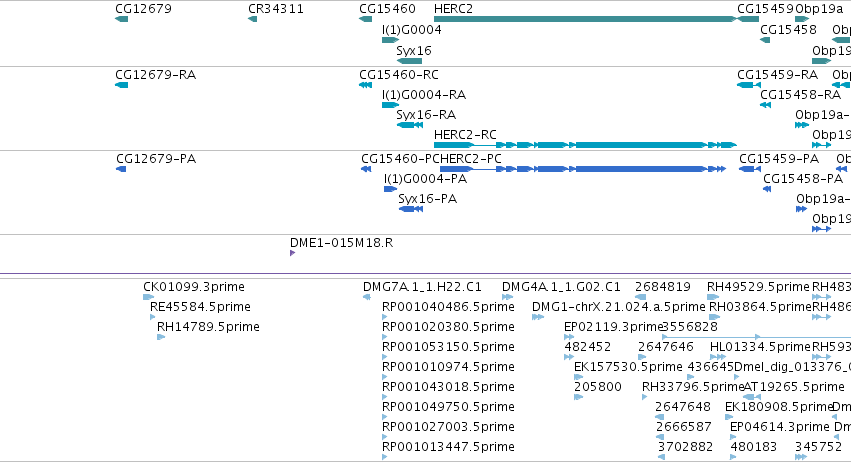Screen dimensions: 851x462
Task: Click the DME1-015M18.R feature label
Action: point(341,243)
